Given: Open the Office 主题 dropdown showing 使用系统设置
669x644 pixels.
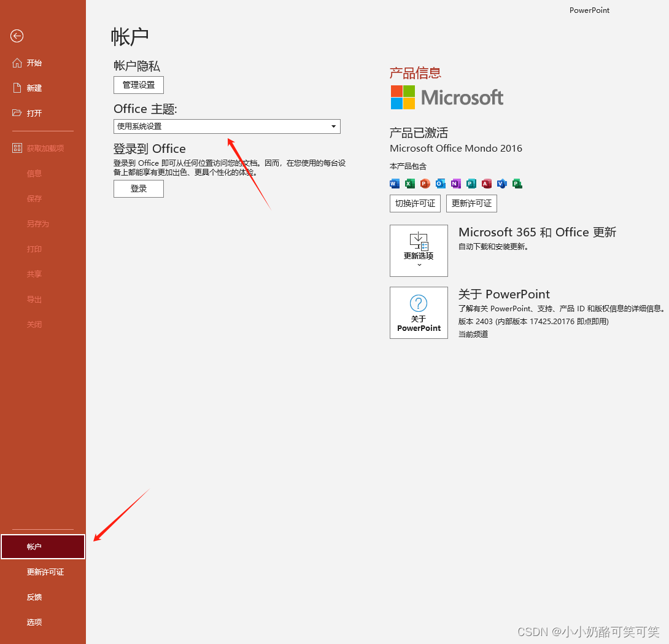Looking at the screenshot, I should point(227,126).
